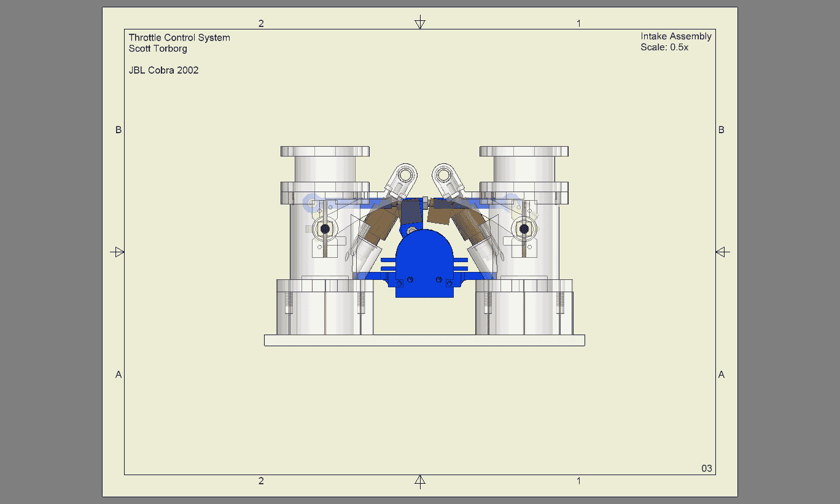The width and height of the screenshot is (840, 504).
Task: Click the top centering arrow on sheet border
Action: point(420,23)
